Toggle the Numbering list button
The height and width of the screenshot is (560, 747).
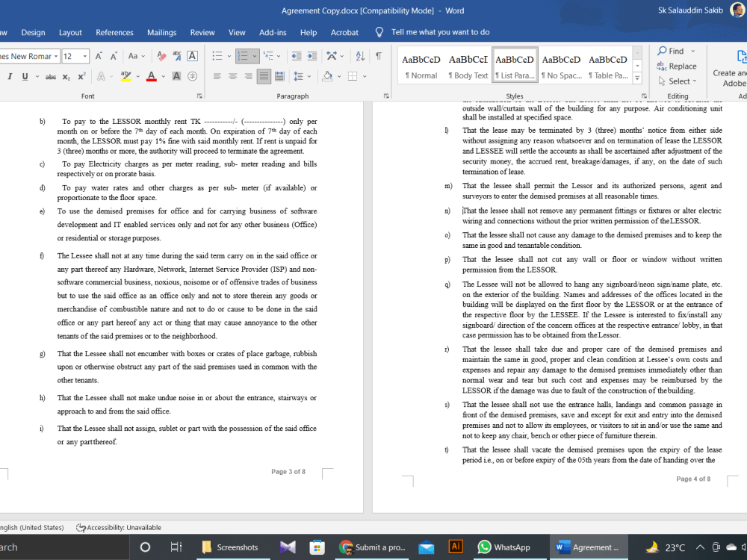tap(244, 56)
